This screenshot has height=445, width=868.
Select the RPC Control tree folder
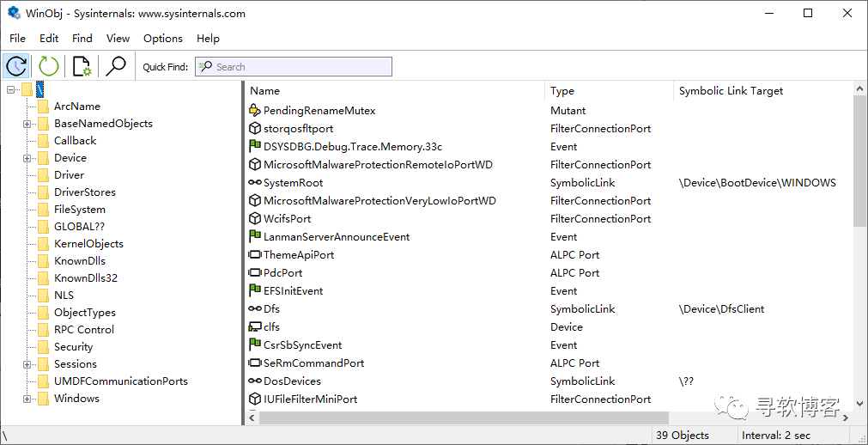point(84,330)
